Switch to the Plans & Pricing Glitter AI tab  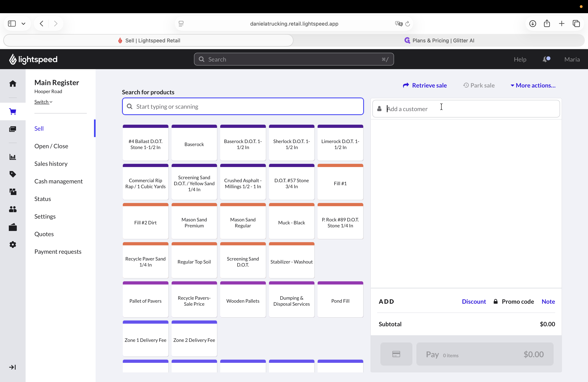coord(439,41)
